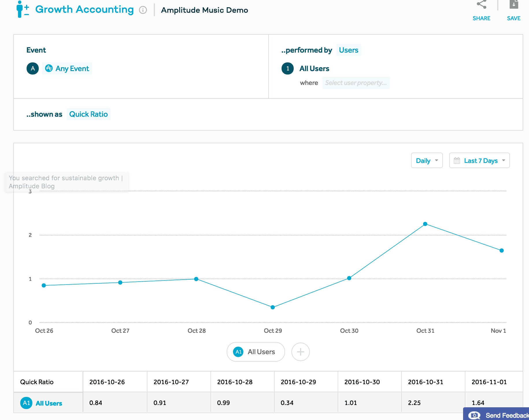The width and height of the screenshot is (529, 420).
Task: Toggle the All Users series legend
Action: 256,352
